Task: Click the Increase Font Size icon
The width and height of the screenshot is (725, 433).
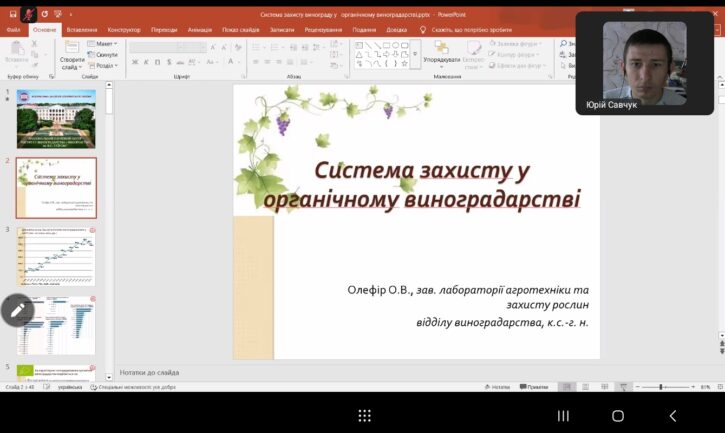Action: point(213,47)
